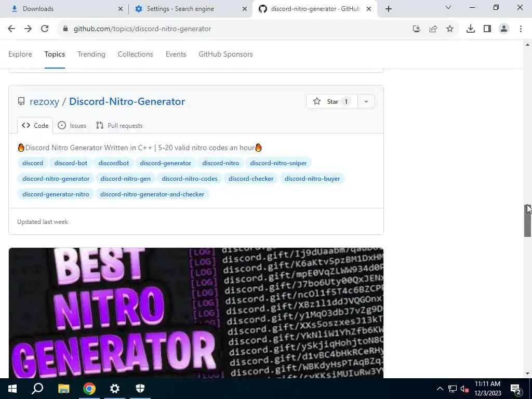Open the discord-nitro topic tag

[x=220, y=163]
